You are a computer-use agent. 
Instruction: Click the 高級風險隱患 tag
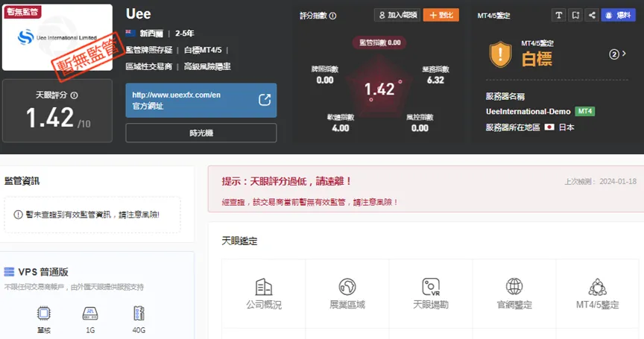pyautogui.click(x=207, y=66)
